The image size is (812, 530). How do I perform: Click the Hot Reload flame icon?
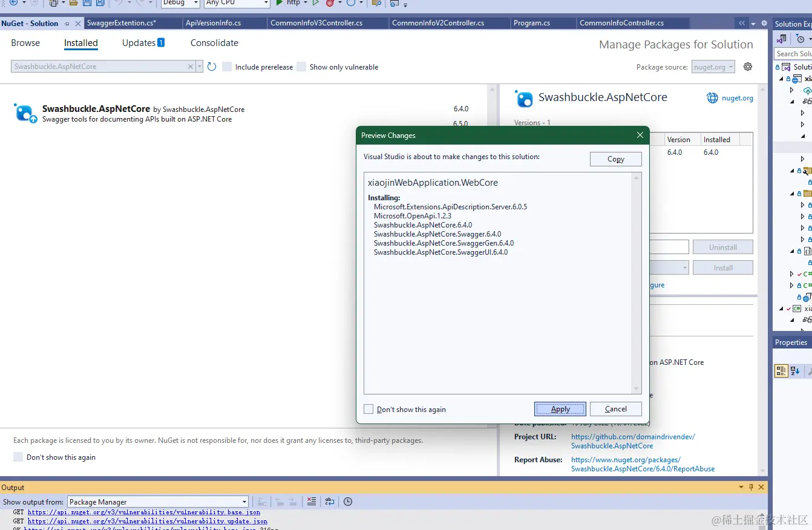330,2
